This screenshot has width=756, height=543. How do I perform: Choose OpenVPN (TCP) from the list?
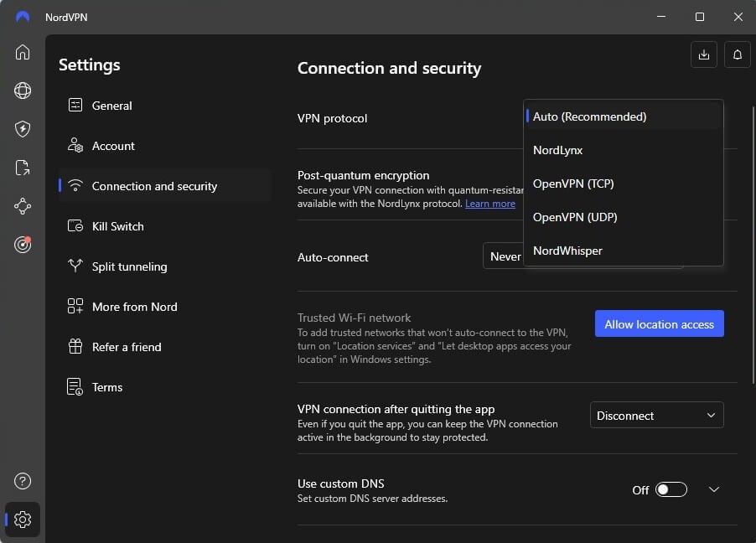(624, 184)
